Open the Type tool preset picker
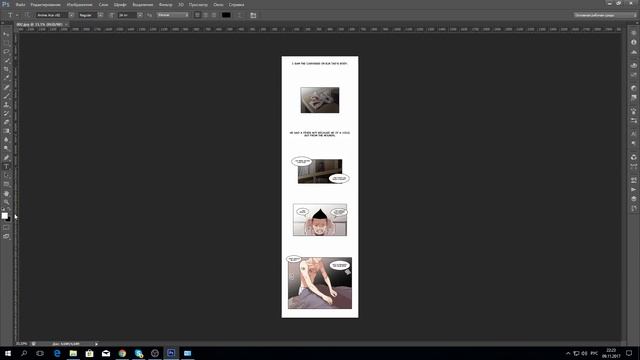This screenshot has height=360, width=640. (12, 15)
